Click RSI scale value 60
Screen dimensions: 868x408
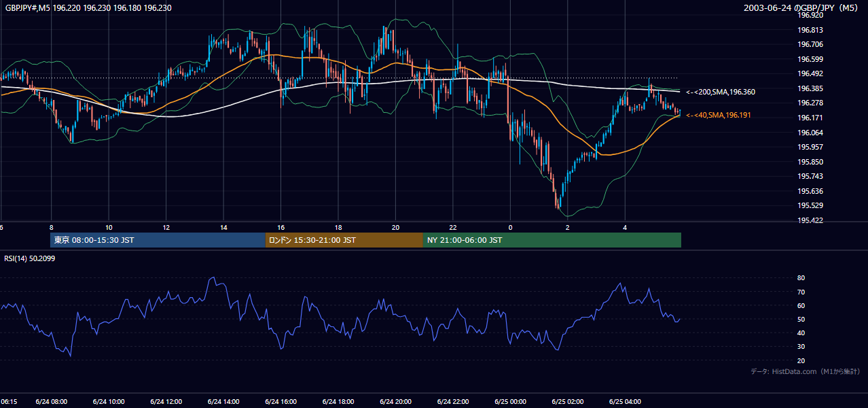tap(801, 305)
